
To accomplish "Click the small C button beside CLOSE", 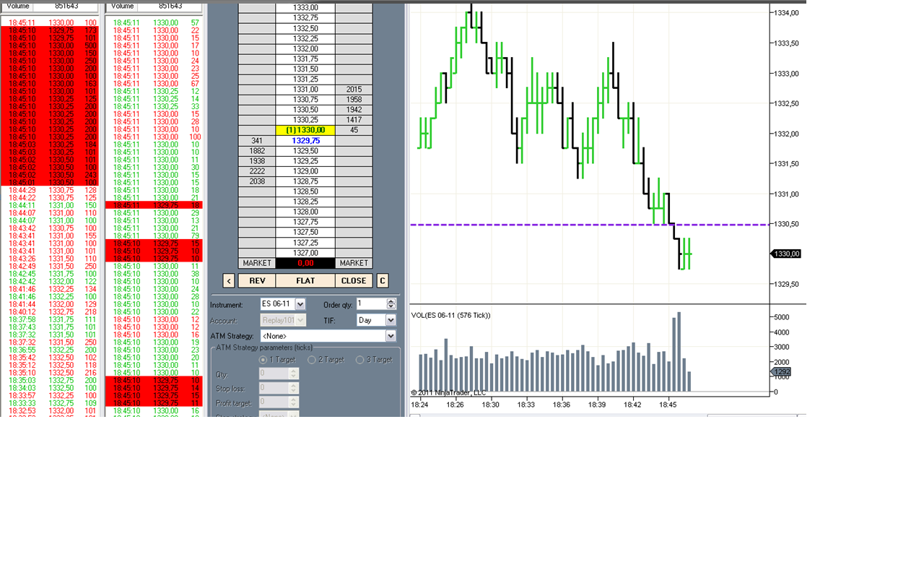I will pos(383,281).
